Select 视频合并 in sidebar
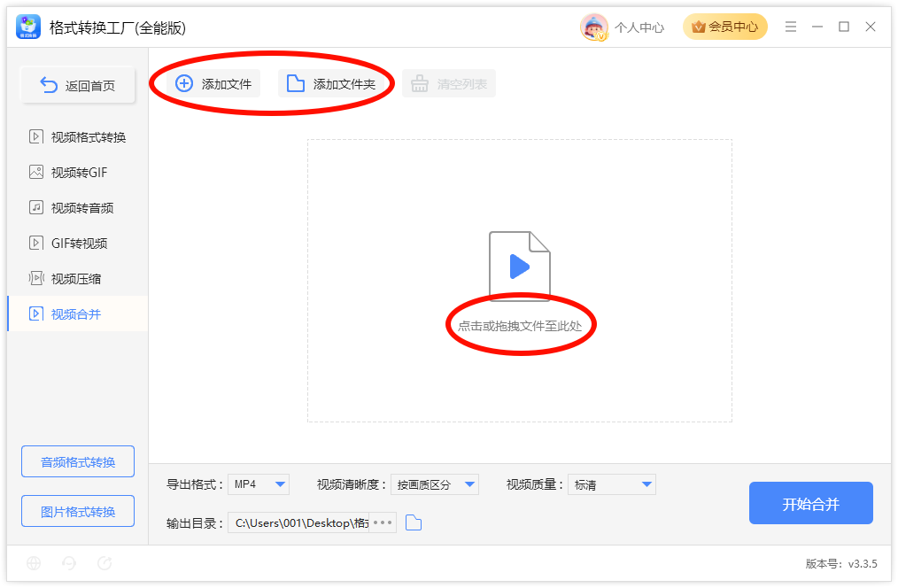898x588 pixels. click(77, 313)
